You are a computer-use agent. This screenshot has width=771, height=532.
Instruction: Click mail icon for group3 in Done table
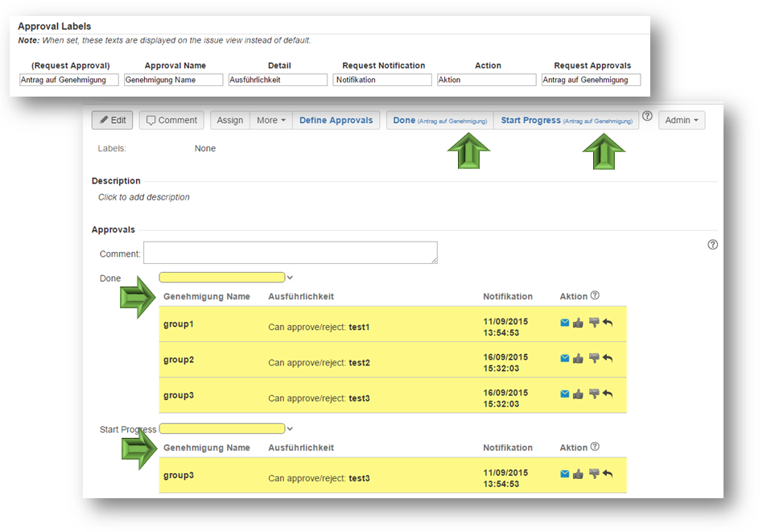(564, 394)
